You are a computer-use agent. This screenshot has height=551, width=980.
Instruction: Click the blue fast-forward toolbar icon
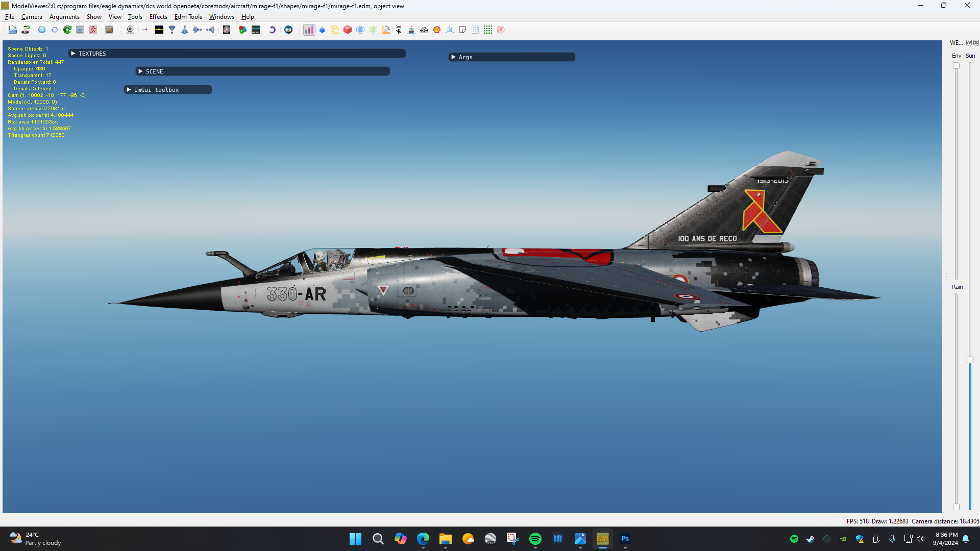tap(80, 30)
